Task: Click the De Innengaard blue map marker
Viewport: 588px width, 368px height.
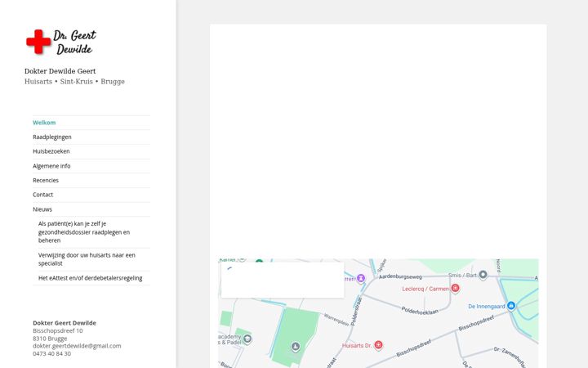Action: coord(510,306)
